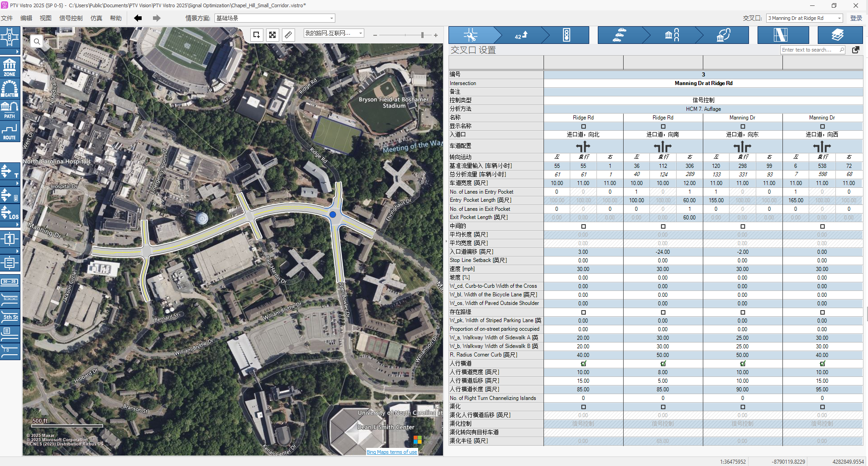Toggle 显示名称 checkbox for westbound Manning Dr
The height and width of the screenshot is (466, 868).
point(822,126)
